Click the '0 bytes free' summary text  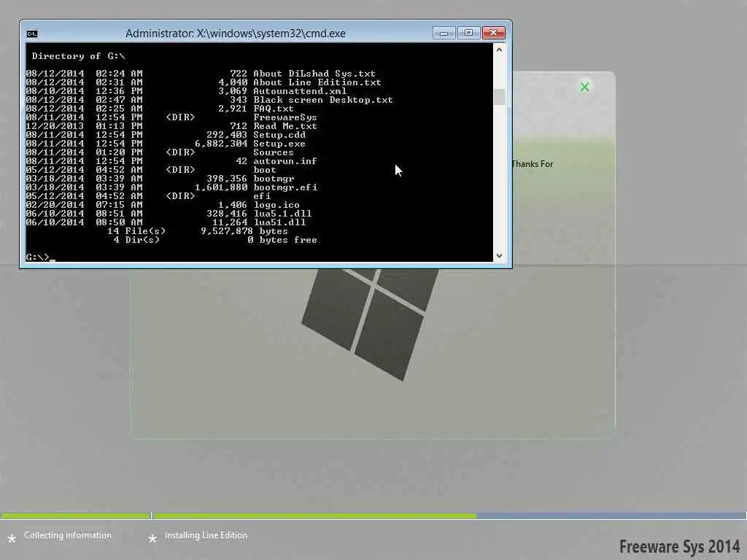[282, 240]
